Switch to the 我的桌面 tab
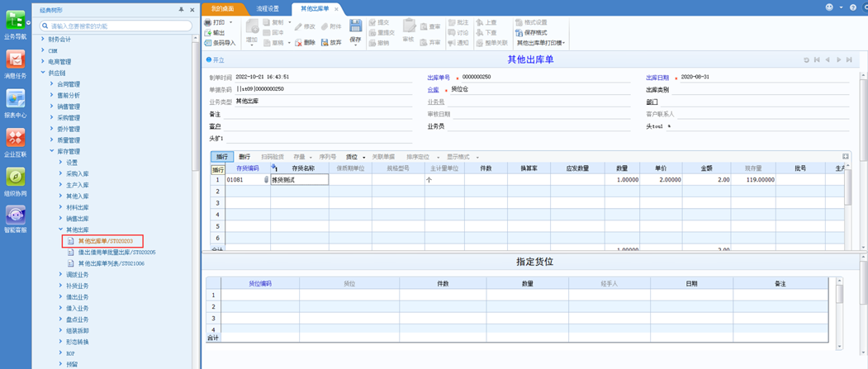The height and width of the screenshot is (369, 868). (x=222, y=9)
